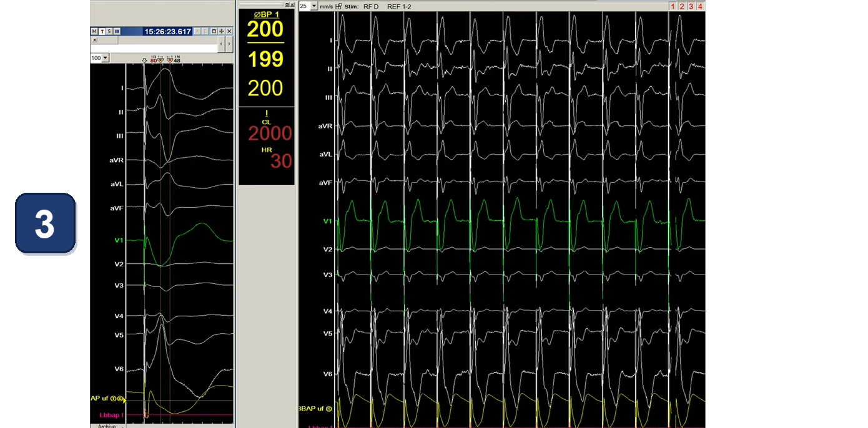Select lead I label in review window

point(122,88)
